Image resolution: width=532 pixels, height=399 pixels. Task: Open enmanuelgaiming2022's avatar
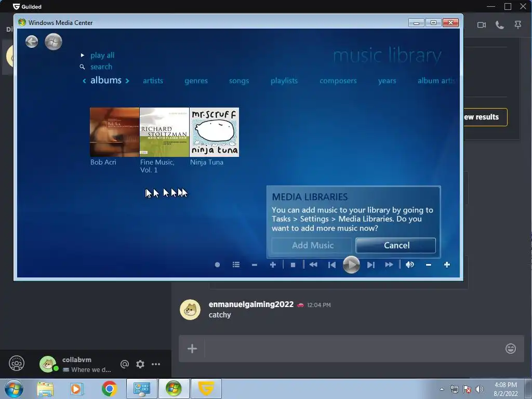(190, 310)
